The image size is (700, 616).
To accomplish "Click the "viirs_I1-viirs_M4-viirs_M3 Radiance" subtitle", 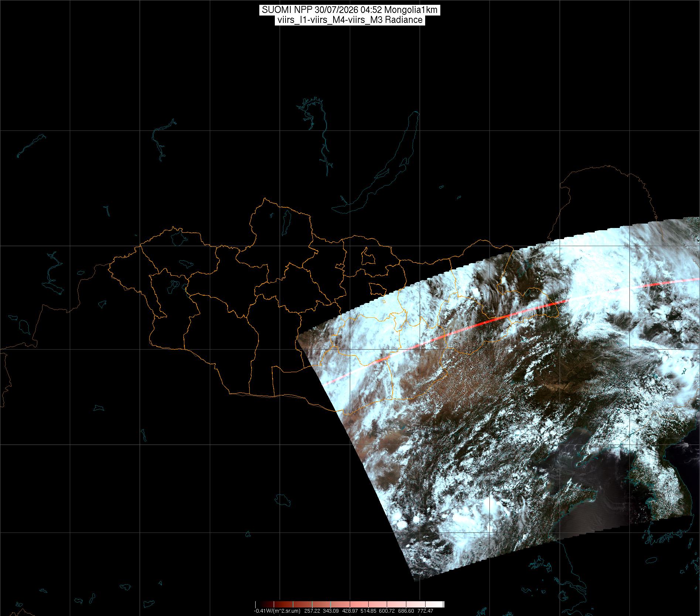I will 349,20.
